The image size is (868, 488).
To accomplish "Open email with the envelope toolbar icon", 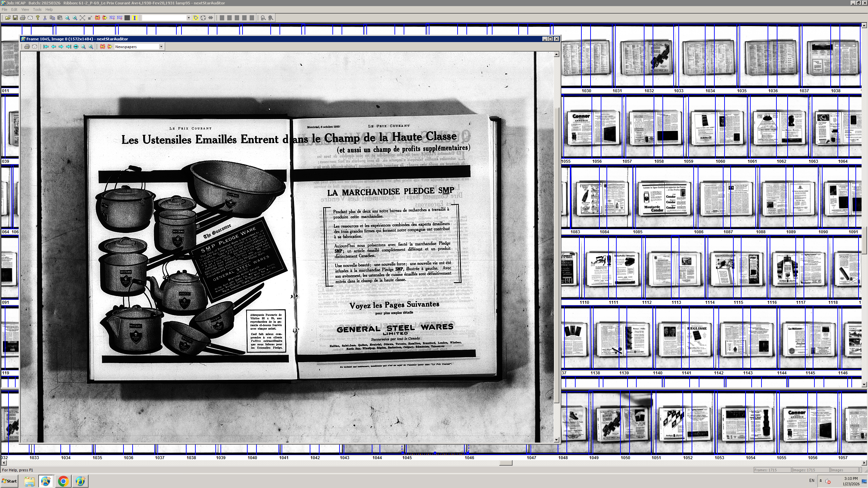I will pyautogui.click(x=30, y=18).
